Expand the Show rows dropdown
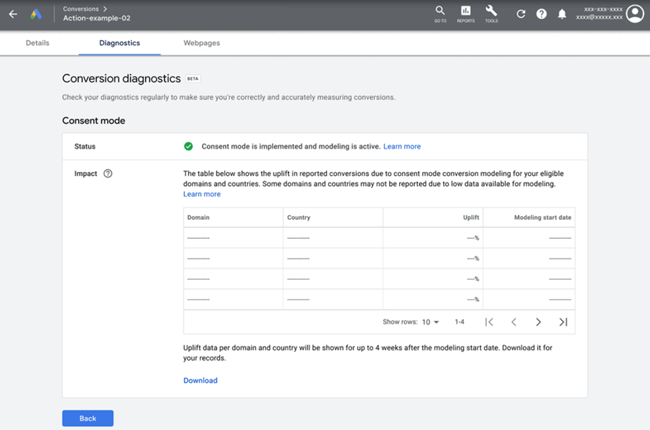The width and height of the screenshot is (650, 430). 431,322
